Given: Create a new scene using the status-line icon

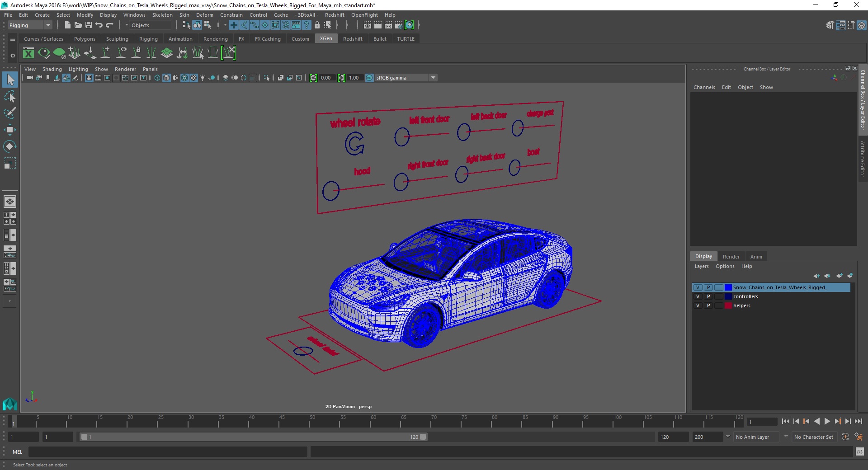Looking at the screenshot, I should [x=67, y=25].
